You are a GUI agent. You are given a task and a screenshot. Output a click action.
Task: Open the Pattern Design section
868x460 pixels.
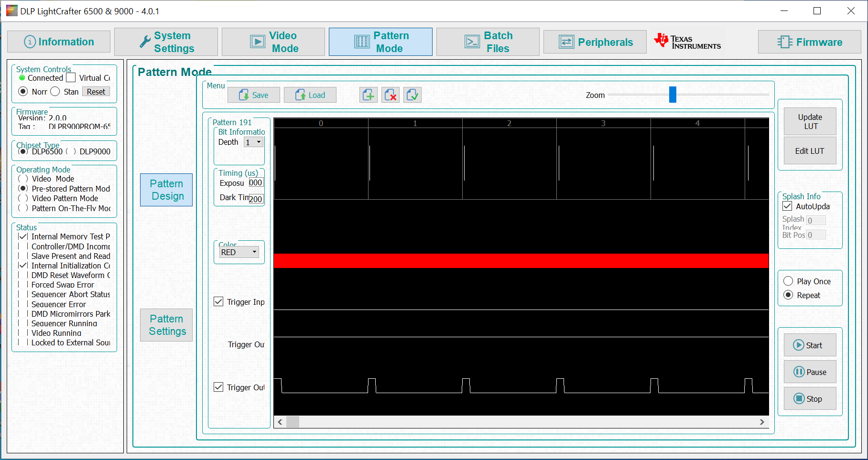coord(166,190)
